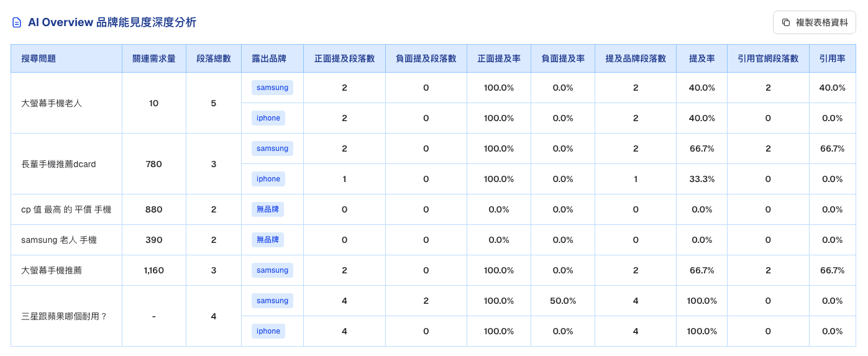Click the 三星跟蘋果哪個耐用？ query cell

point(66,316)
